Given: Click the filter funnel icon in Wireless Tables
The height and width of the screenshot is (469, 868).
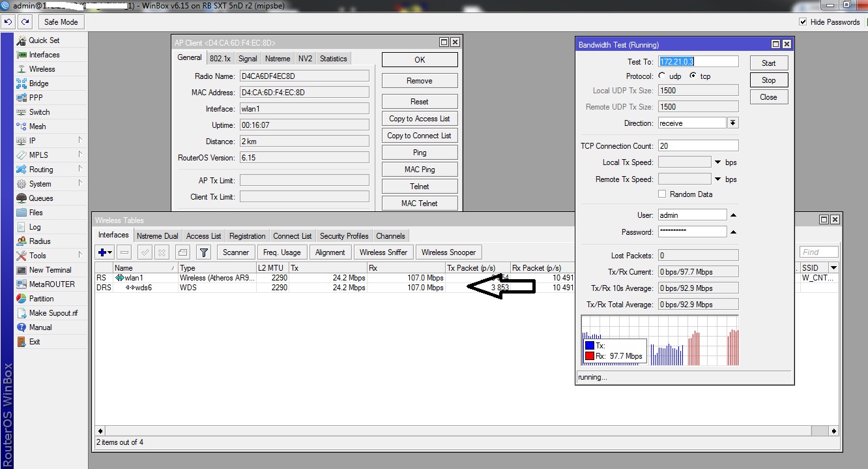Looking at the screenshot, I should click(x=204, y=252).
